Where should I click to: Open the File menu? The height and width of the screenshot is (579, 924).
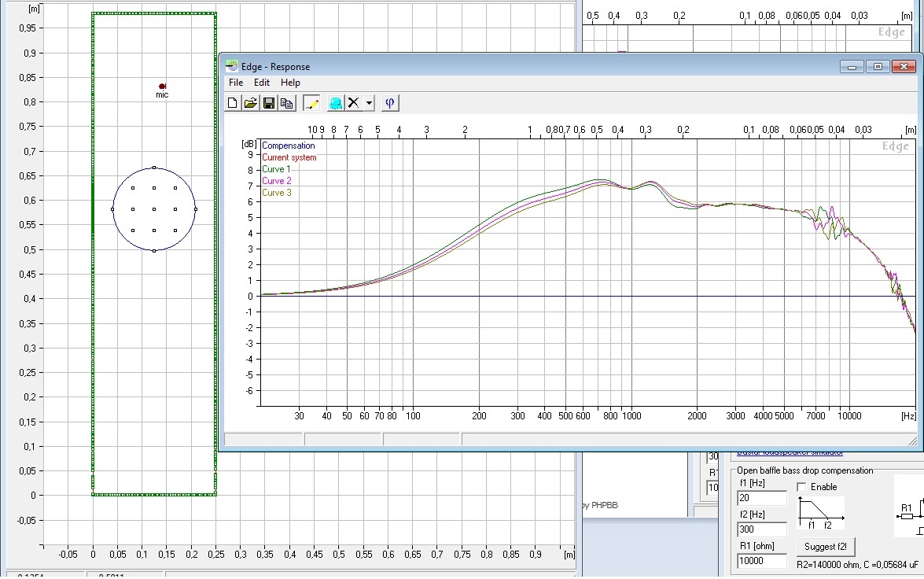coord(236,83)
